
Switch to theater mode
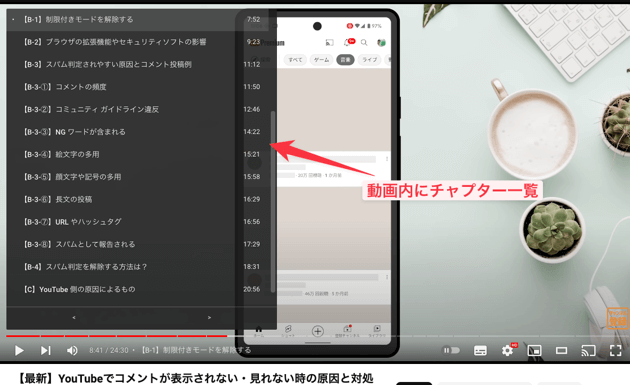click(561, 350)
